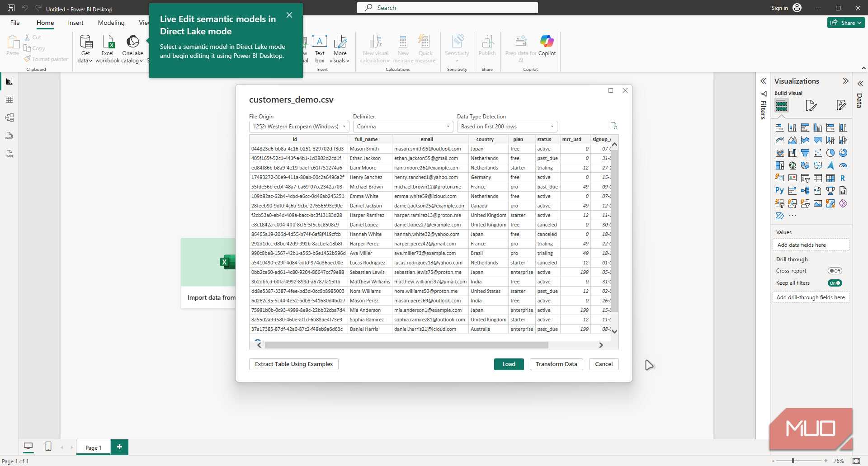Viewport: 868px width, 466px height.
Task: Select the trophy-shaped metrics visual
Action: click(x=830, y=191)
